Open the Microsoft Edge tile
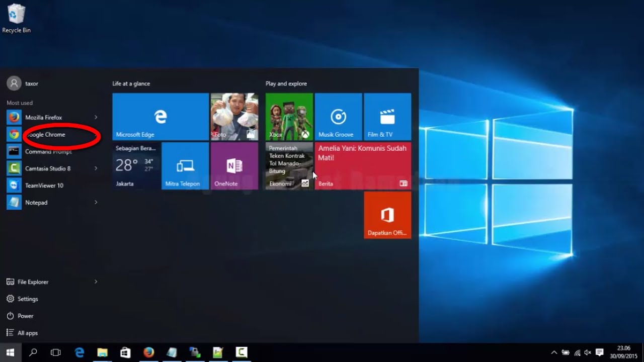Viewport: 644px width, 362px height. 160,117
